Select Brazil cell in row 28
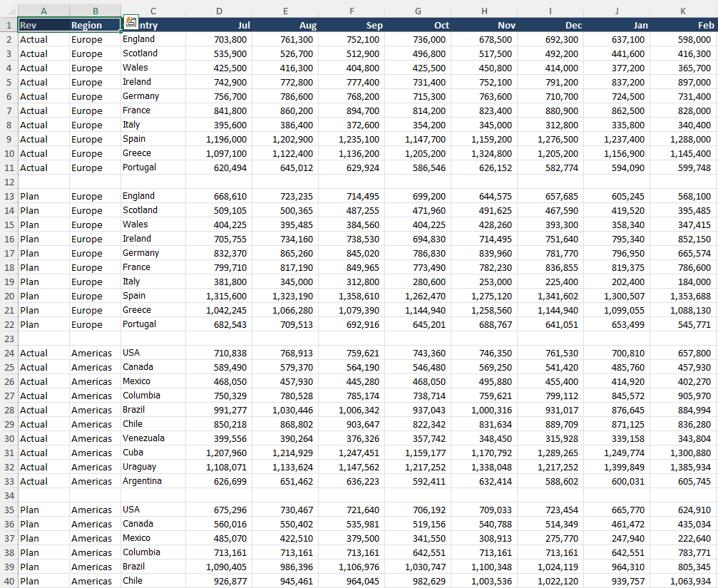 tap(153, 410)
